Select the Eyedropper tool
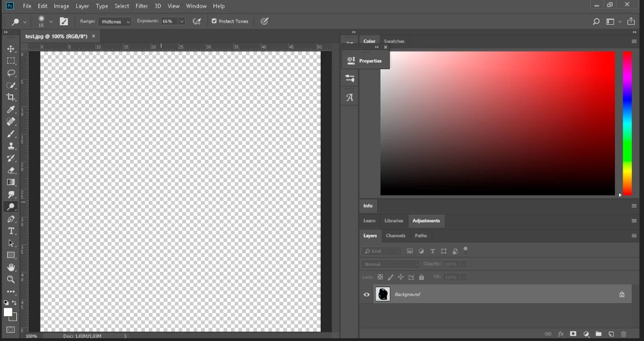The height and width of the screenshot is (341, 644). pyautogui.click(x=11, y=109)
